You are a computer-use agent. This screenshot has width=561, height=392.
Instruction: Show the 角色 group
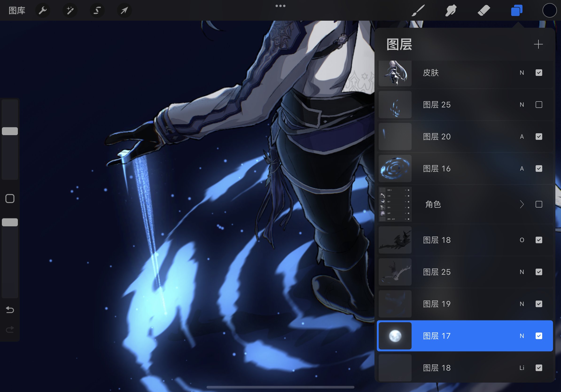[x=539, y=204]
